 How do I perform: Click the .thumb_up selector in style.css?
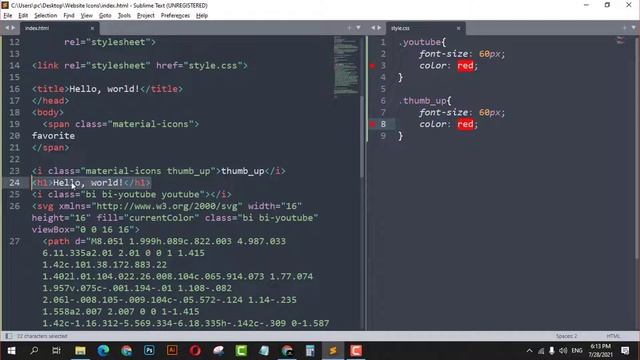[424, 101]
